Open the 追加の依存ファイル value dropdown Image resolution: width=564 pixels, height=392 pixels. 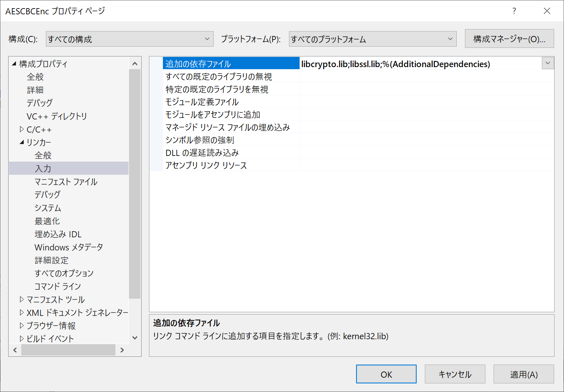[x=548, y=63]
